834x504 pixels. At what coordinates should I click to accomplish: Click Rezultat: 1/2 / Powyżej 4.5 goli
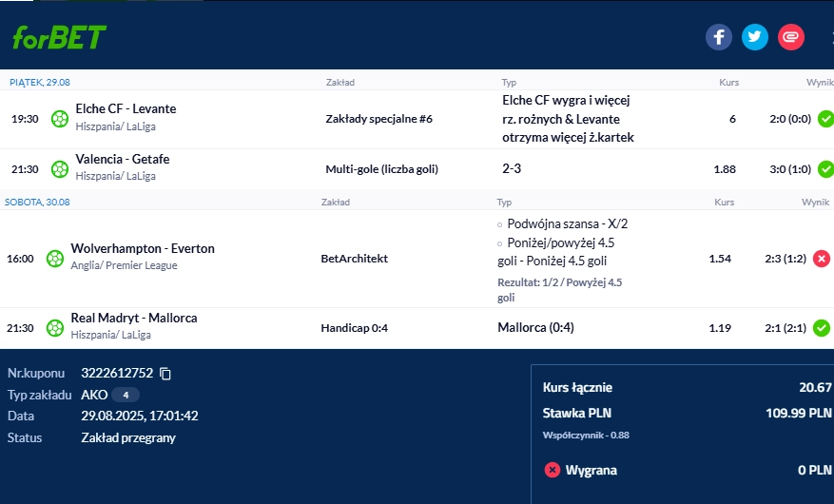tap(559, 290)
